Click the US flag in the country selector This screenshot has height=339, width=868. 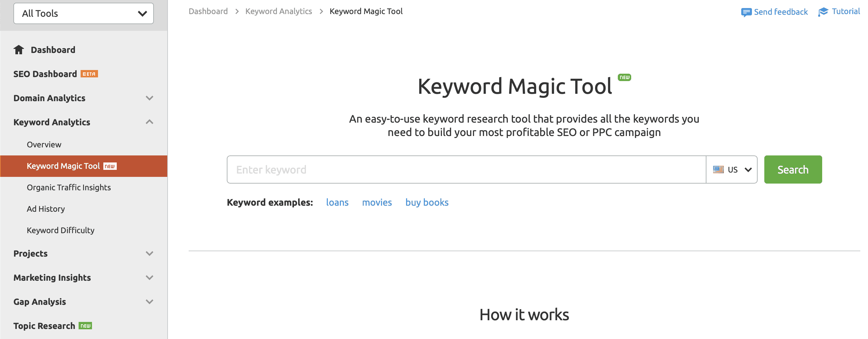pos(718,169)
